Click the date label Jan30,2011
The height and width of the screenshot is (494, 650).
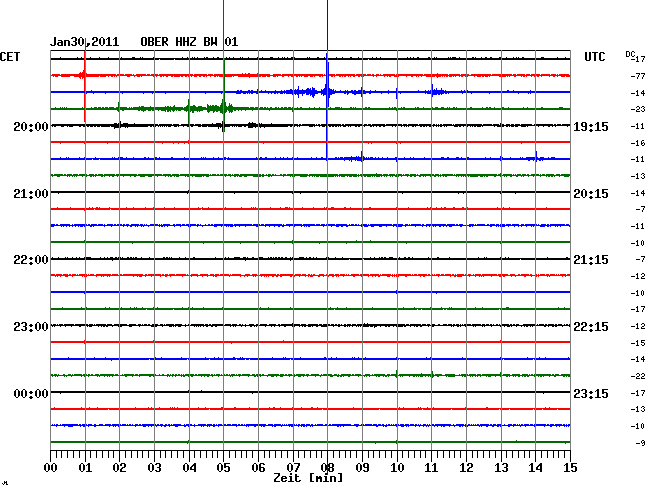point(85,42)
